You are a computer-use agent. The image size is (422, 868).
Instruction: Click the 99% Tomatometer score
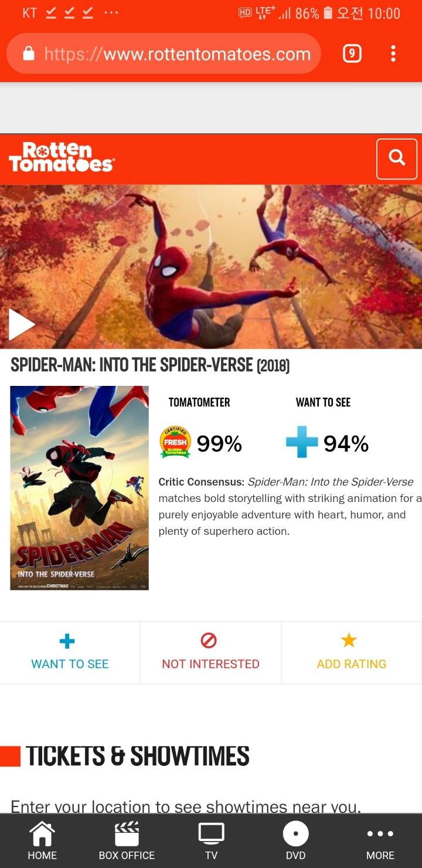219,443
